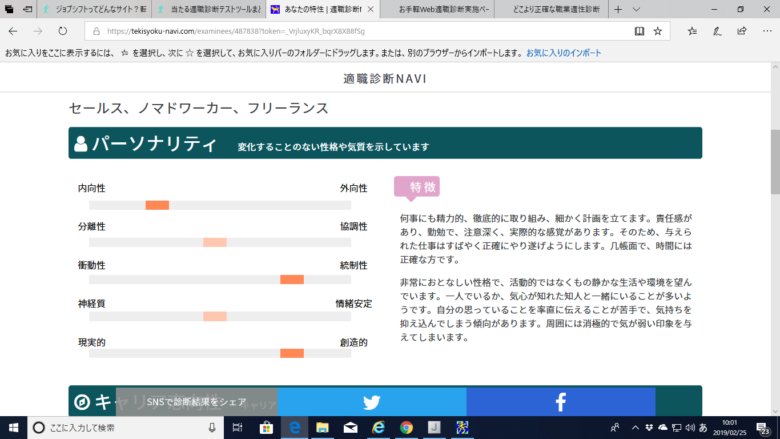
Task: Click the add notes pen icon
Action: click(717, 31)
